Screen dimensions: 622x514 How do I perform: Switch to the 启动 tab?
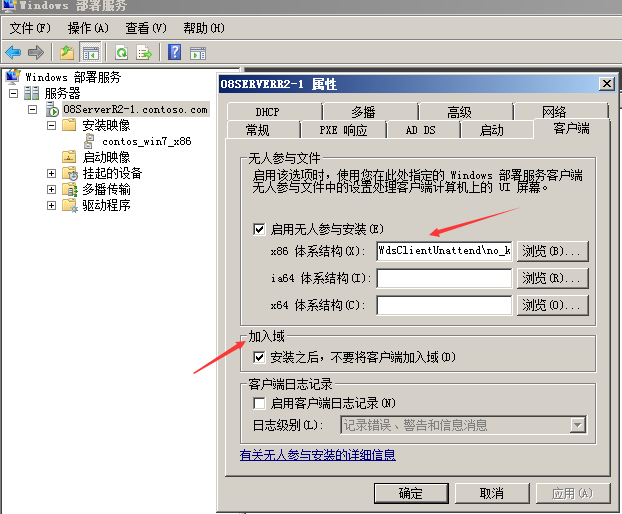coord(497,130)
